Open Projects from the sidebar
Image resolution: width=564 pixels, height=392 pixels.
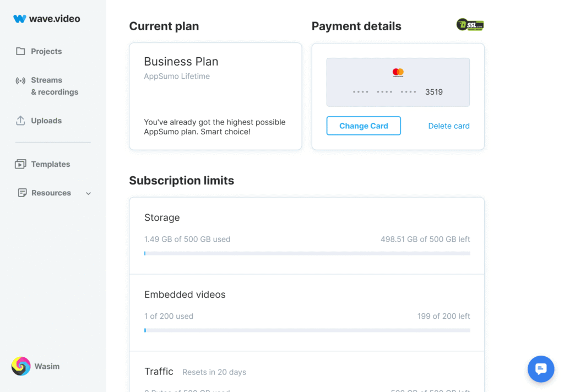coord(47,51)
